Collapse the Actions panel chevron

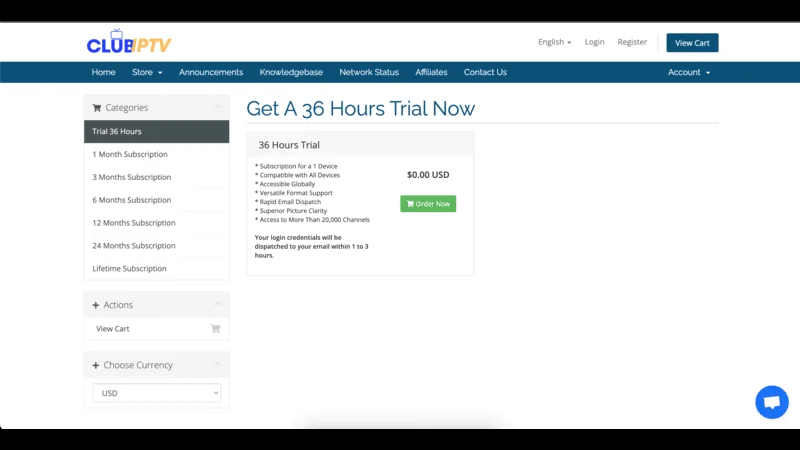tap(217, 305)
